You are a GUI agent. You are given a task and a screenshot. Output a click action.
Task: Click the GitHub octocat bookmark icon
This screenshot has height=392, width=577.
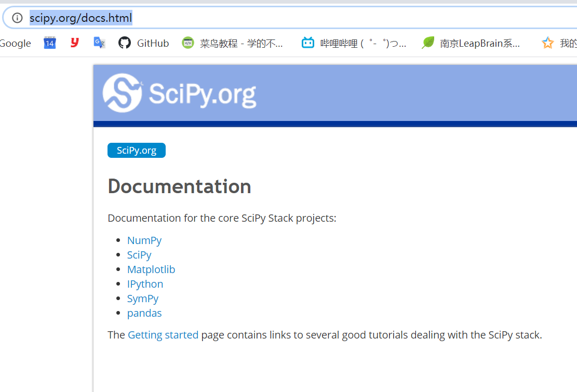coord(124,43)
